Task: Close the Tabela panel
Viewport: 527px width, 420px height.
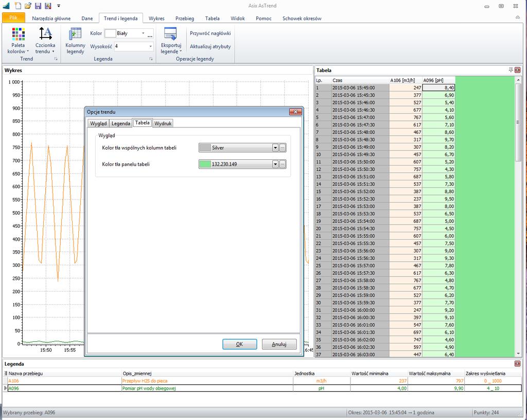Action: point(517,70)
